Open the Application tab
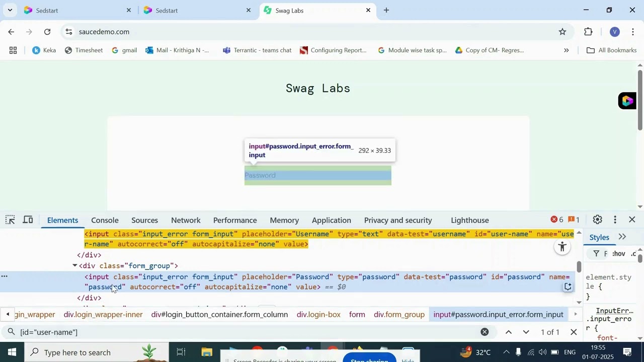644x362 pixels. (332, 220)
